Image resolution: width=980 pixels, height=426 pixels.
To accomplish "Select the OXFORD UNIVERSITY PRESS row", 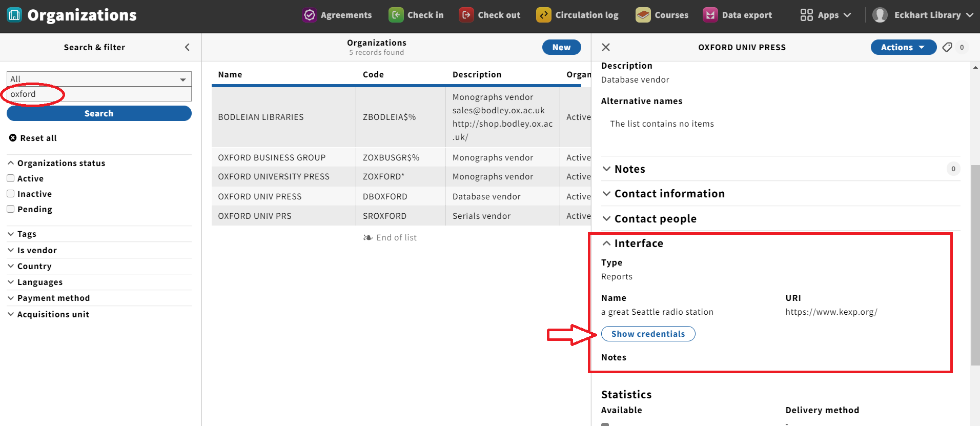I will pos(401,176).
